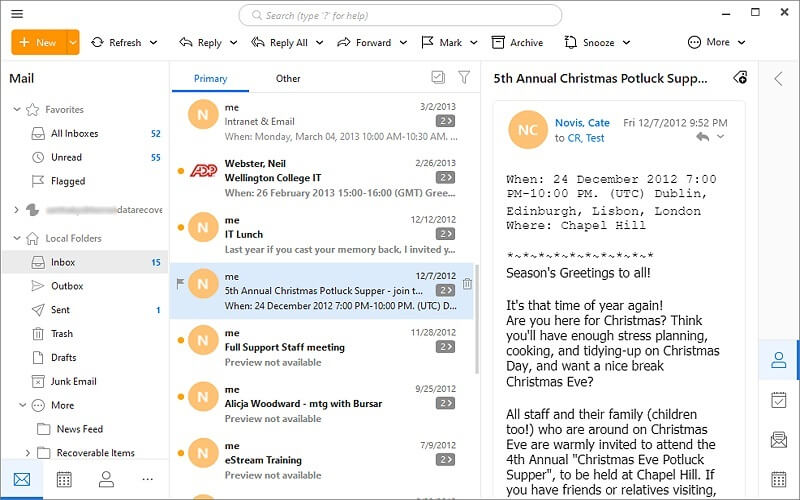Open the Junk Email folder
Image resolution: width=800 pixels, height=500 pixels.
point(85,381)
